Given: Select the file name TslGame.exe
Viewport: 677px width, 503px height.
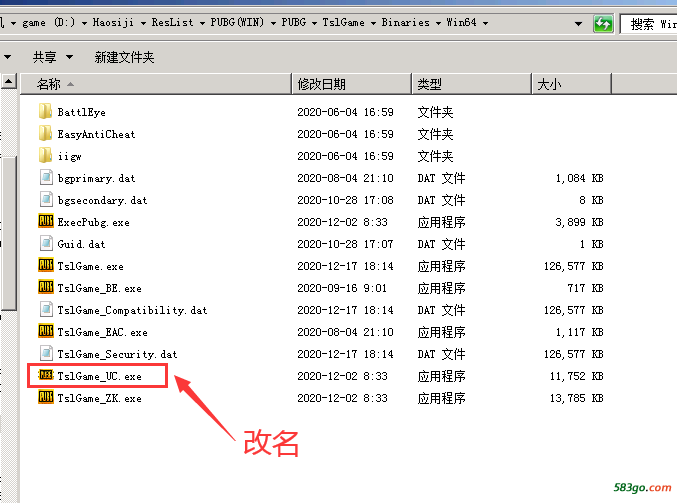Looking at the screenshot, I should 90,266.
